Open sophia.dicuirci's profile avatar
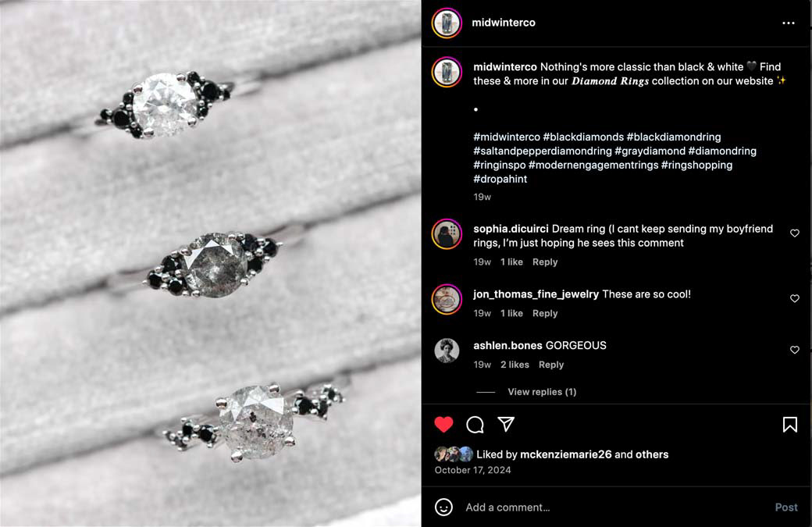The image size is (812, 527). tap(447, 234)
